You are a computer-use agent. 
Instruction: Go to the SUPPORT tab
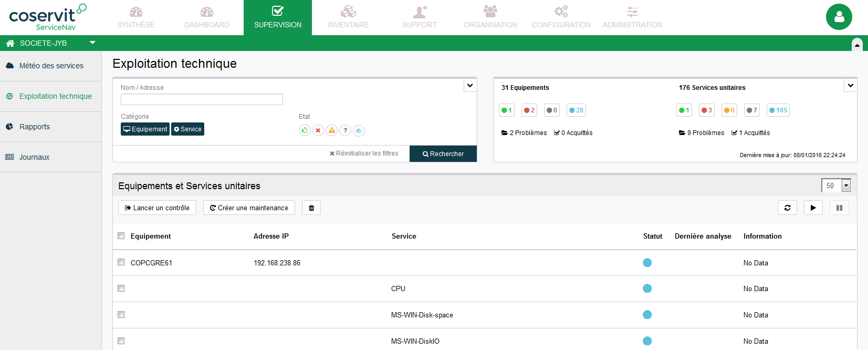(420, 18)
